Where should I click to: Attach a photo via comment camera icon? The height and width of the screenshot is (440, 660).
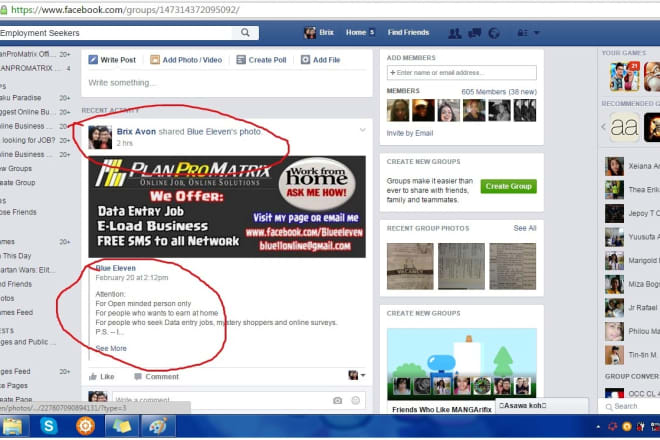[338, 400]
